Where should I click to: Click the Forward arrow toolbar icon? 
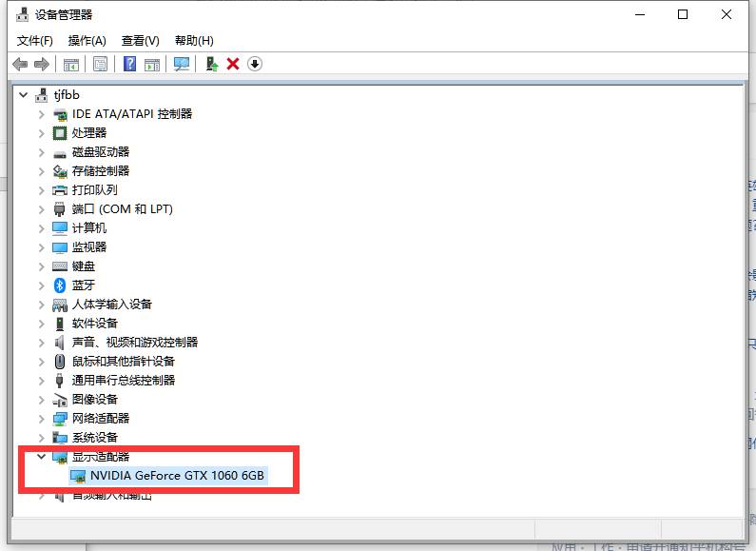[x=42, y=64]
